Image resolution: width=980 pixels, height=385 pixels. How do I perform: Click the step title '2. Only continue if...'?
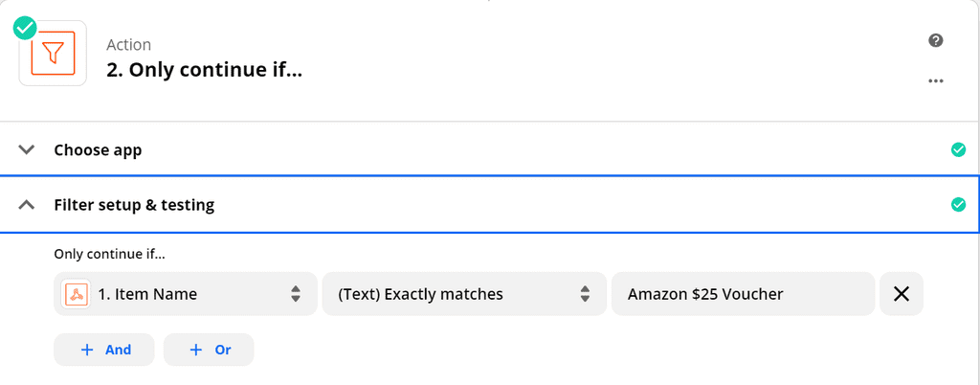tap(204, 70)
